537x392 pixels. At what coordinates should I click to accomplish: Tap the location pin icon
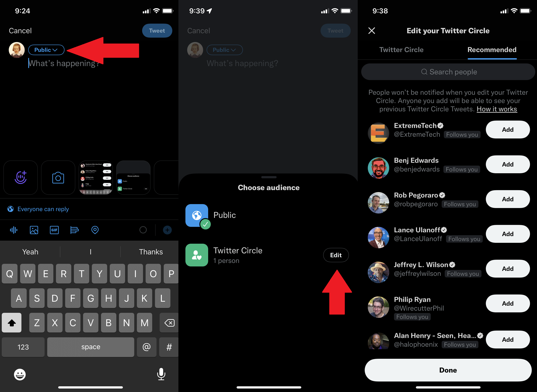point(96,230)
